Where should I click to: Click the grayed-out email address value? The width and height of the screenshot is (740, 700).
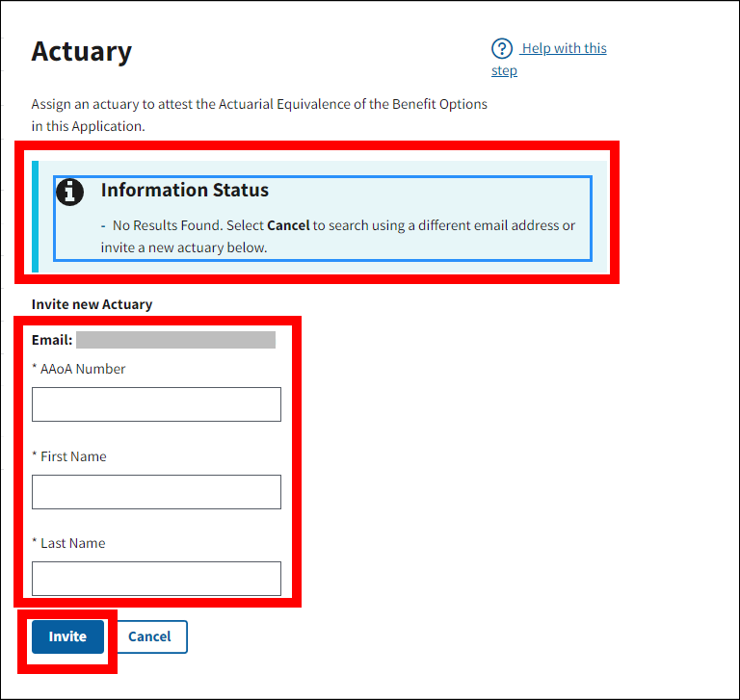[x=175, y=340]
